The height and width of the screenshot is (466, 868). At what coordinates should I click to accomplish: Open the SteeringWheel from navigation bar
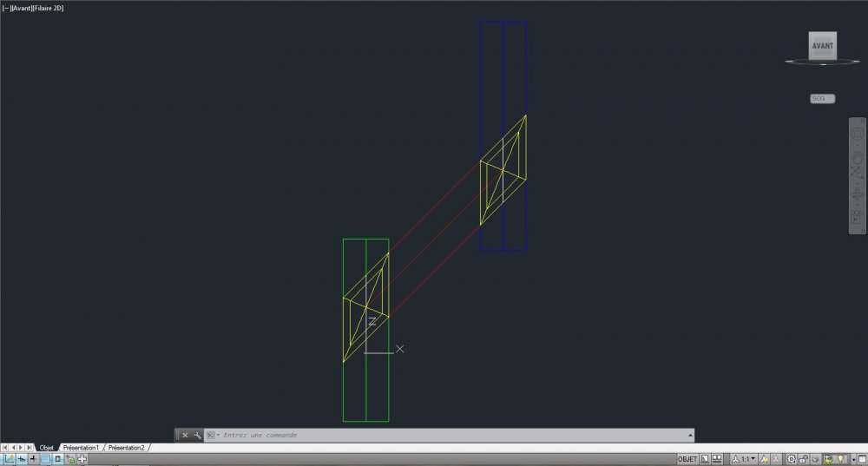click(857, 134)
